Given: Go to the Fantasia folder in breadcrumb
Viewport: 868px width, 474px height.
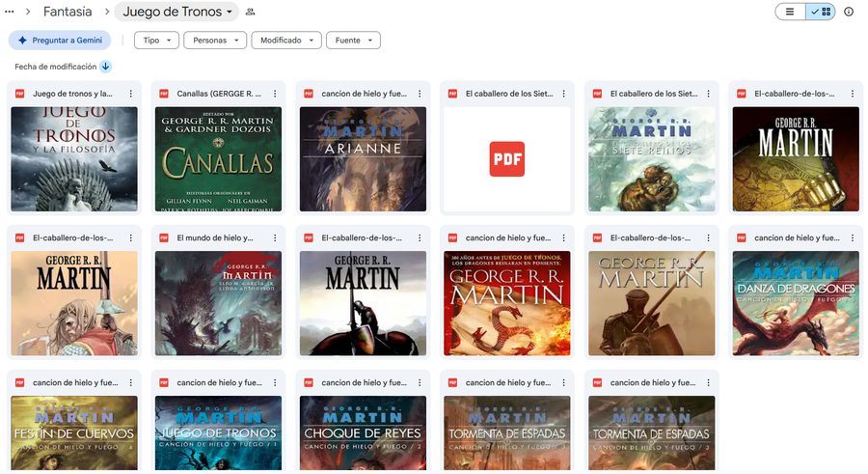Looking at the screenshot, I should click(68, 12).
